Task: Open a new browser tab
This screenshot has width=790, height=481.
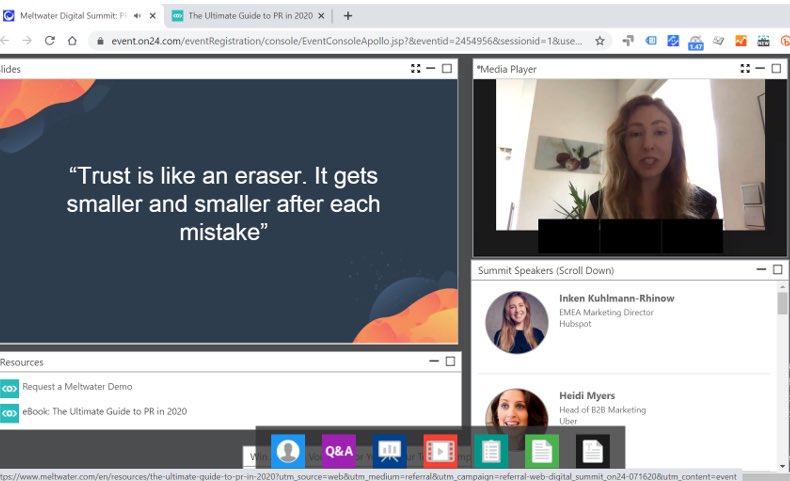Action: 348,16
